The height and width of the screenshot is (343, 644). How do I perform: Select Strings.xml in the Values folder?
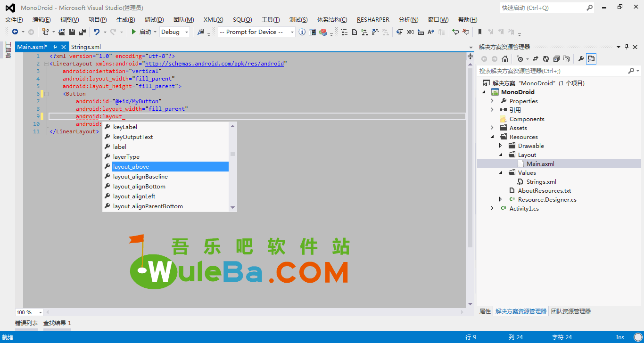pyautogui.click(x=541, y=181)
